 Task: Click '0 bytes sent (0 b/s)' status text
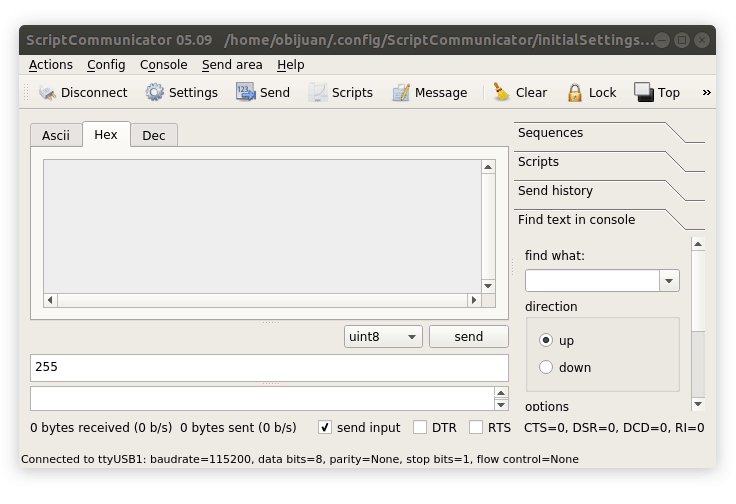tap(238, 428)
